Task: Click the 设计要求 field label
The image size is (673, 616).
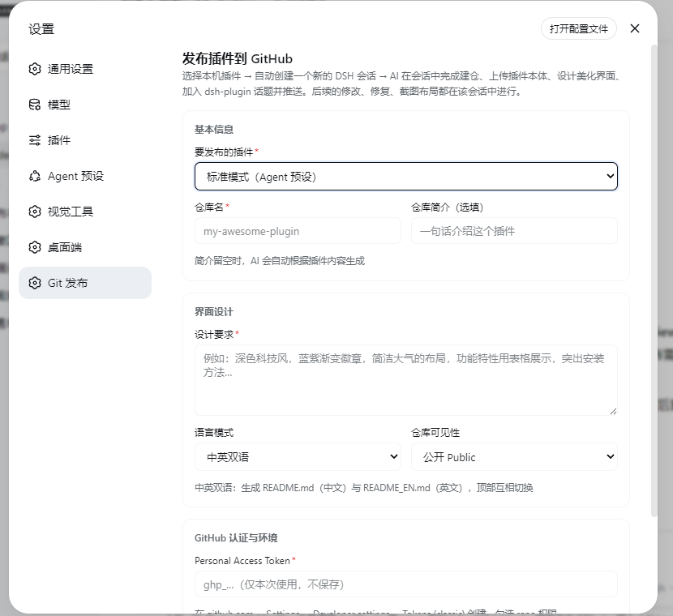Action: click(x=214, y=334)
